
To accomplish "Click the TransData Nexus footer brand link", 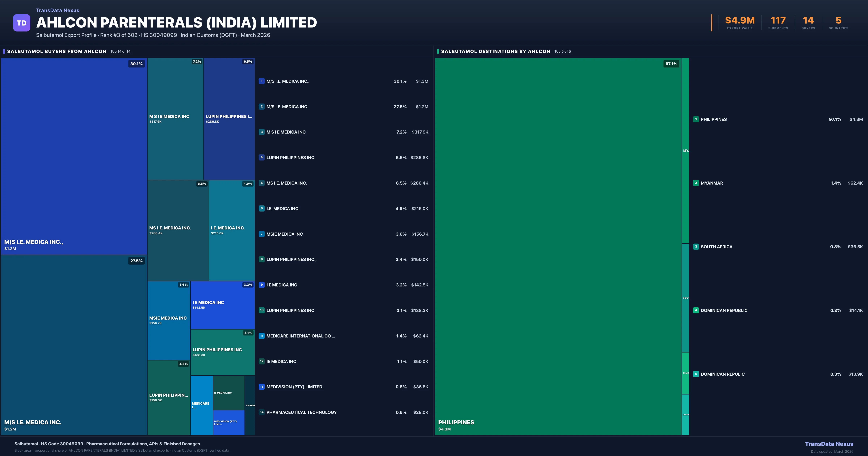I will point(829,444).
